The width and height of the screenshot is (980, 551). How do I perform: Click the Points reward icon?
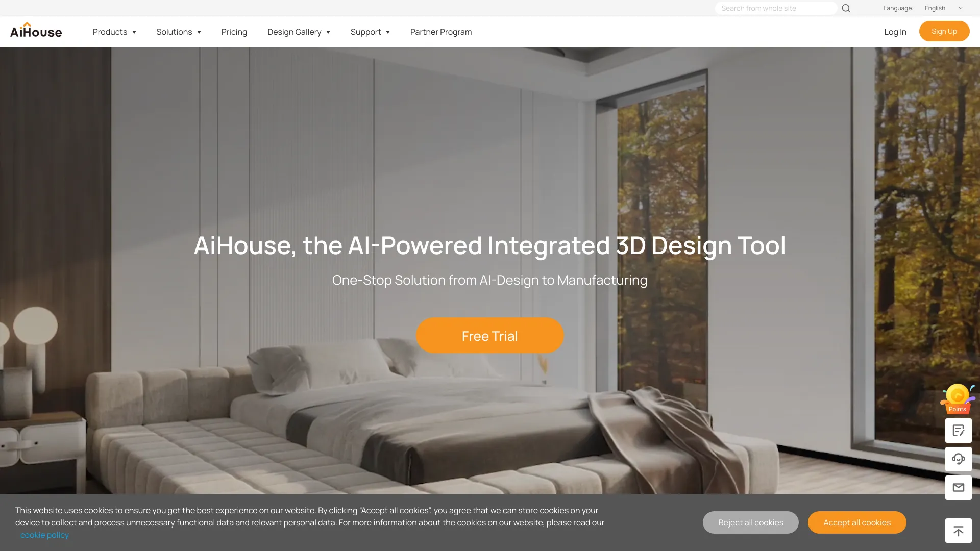pyautogui.click(x=957, y=397)
